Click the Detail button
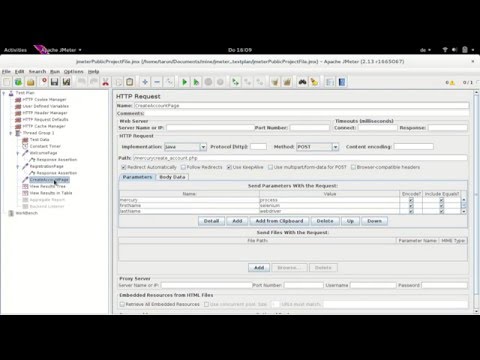The width and height of the screenshot is (480, 360). point(211,221)
